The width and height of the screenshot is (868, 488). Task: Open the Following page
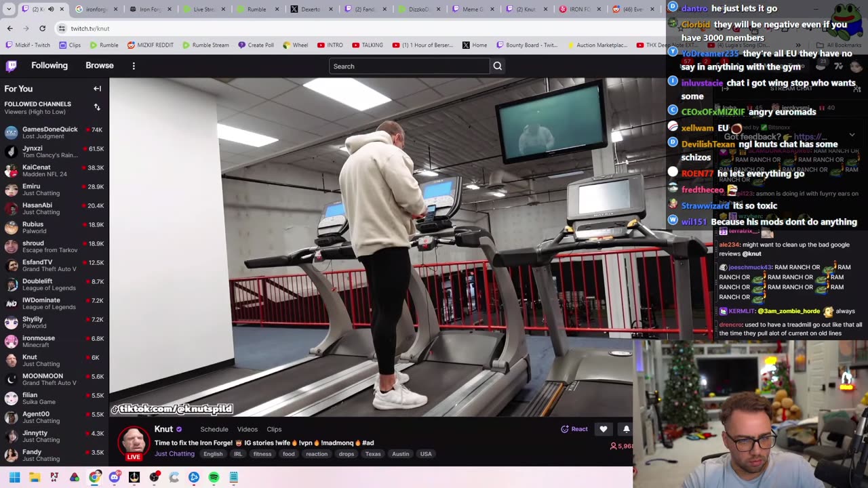click(x=50, y=66)
